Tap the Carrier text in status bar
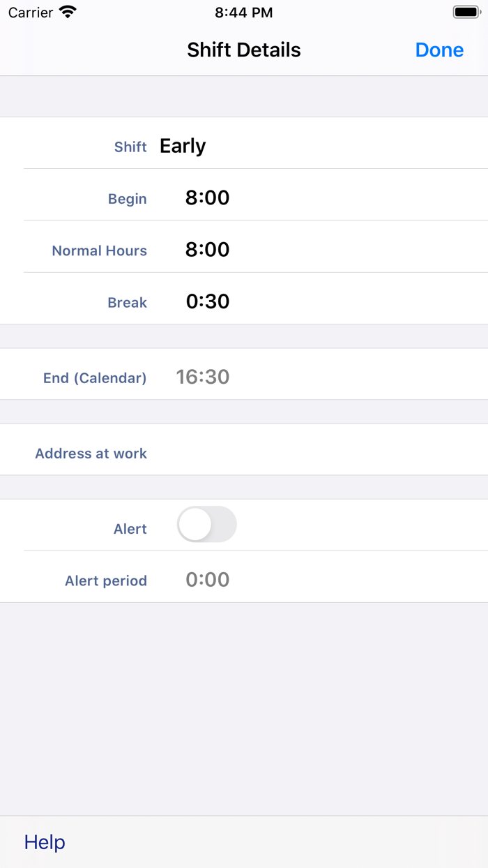The height and width of the screenshot is (868, 488). pos(31,13)
